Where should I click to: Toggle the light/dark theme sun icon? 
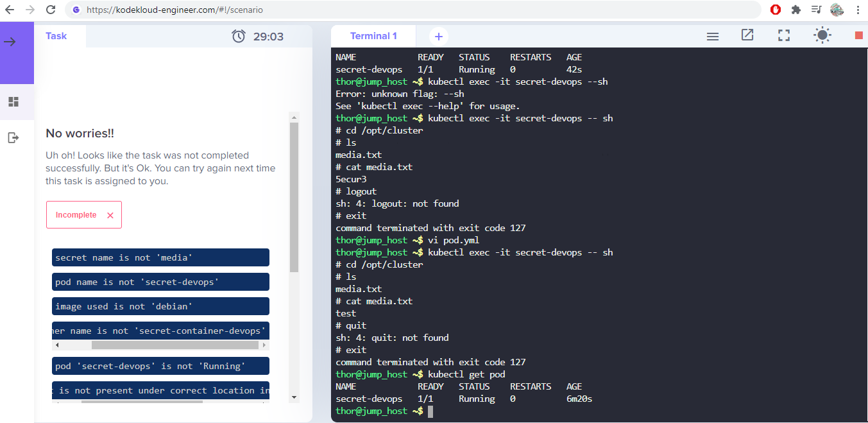(822, 35)
